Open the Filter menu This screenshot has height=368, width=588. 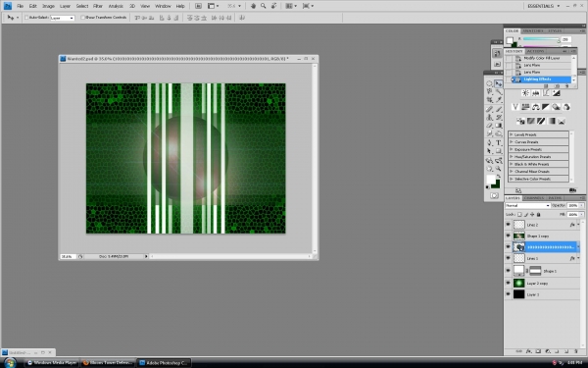98,6
